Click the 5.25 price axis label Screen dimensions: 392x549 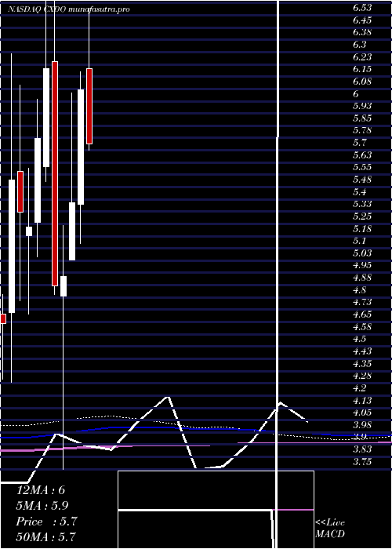point(362,216)
